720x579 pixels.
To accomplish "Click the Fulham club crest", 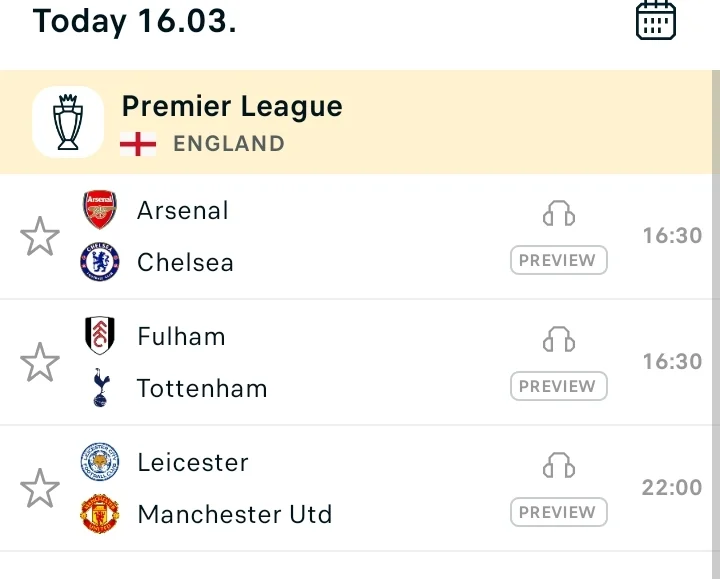I will pyautogui.click(x=100, y=335).
